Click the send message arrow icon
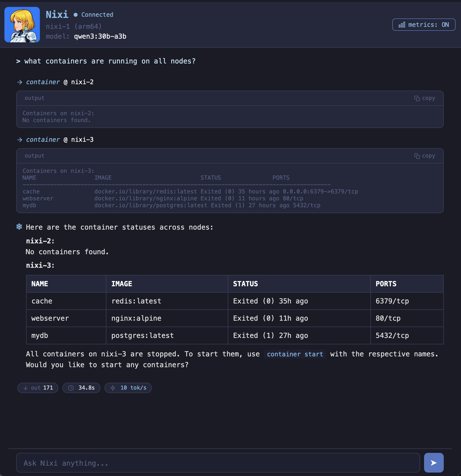Image resolution: width=461 pixels, height=476 pixels. coord(433,462)
